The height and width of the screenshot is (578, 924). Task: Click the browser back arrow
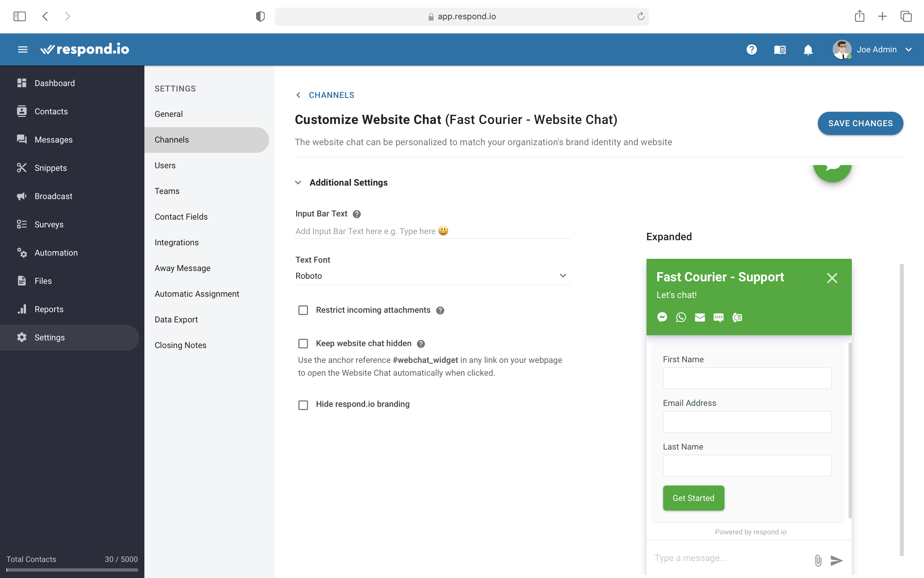click(x=45, y=16)
